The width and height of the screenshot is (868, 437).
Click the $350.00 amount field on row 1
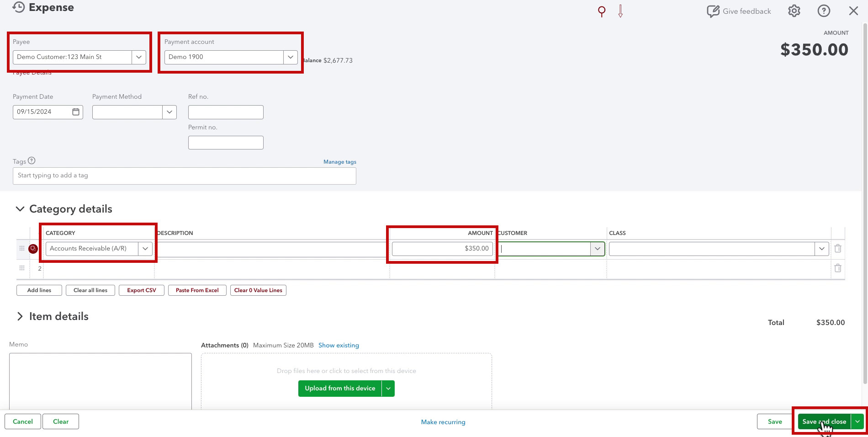click(442, 249)
